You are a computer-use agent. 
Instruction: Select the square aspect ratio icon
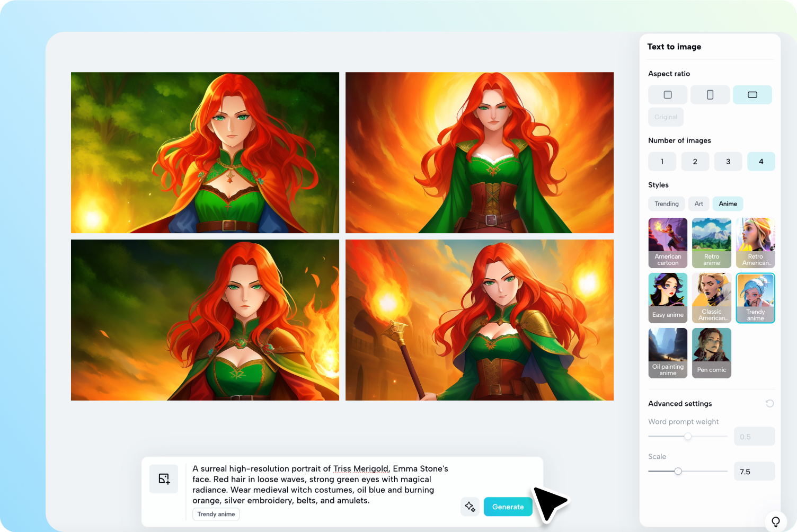click(x=667, y=94)
